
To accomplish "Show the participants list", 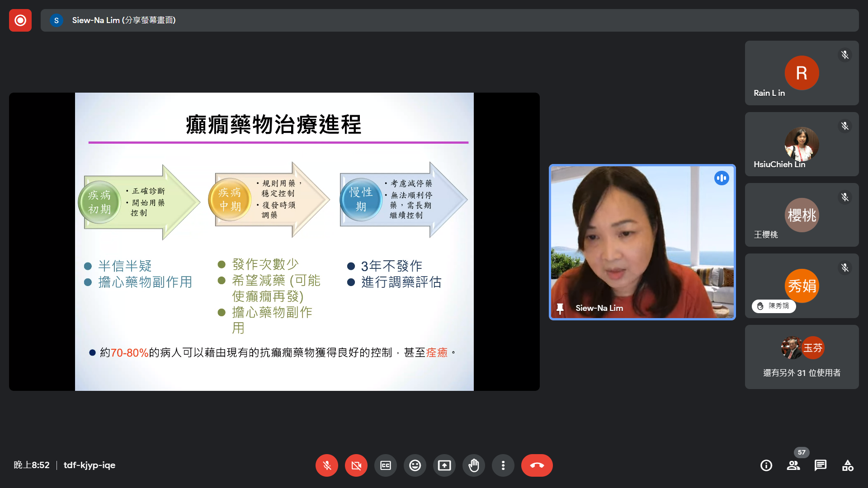I will [x=793, y=465].
